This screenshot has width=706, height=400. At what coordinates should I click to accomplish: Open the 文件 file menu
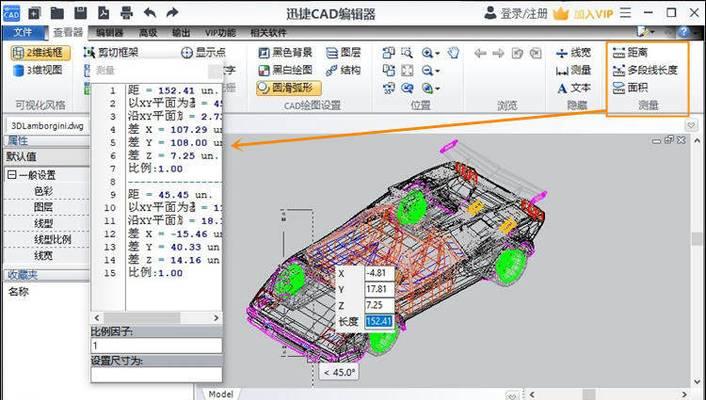[23, 32]
